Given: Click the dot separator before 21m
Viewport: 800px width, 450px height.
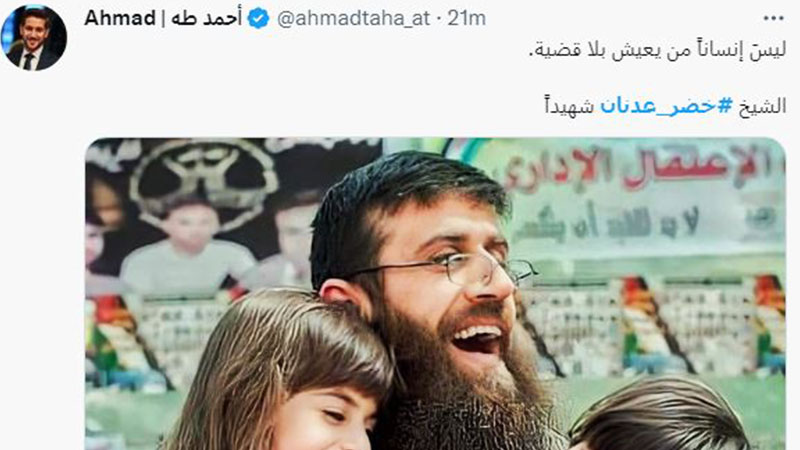Looking at the screenshot, I should tap(440, 19).
